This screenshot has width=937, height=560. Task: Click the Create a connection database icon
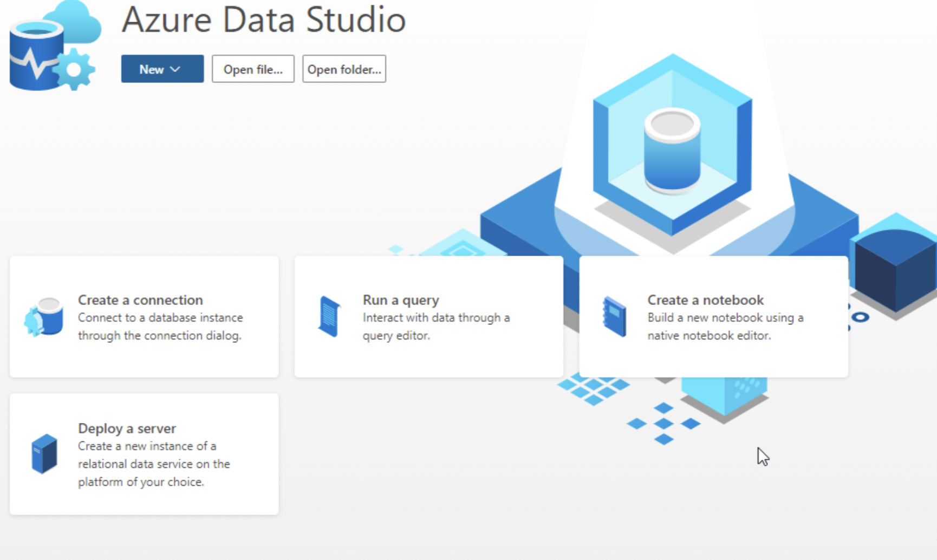click(x=43, y=317)
